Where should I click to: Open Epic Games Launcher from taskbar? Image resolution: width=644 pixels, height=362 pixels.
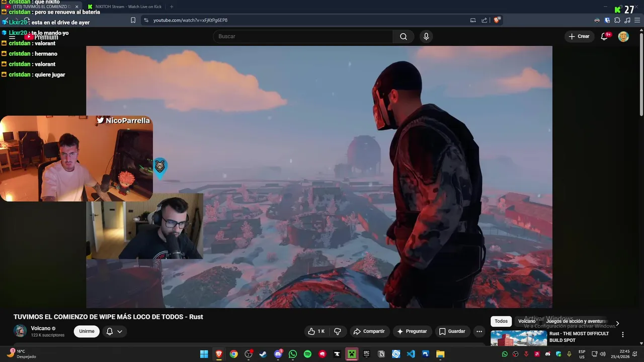point(367,354)
